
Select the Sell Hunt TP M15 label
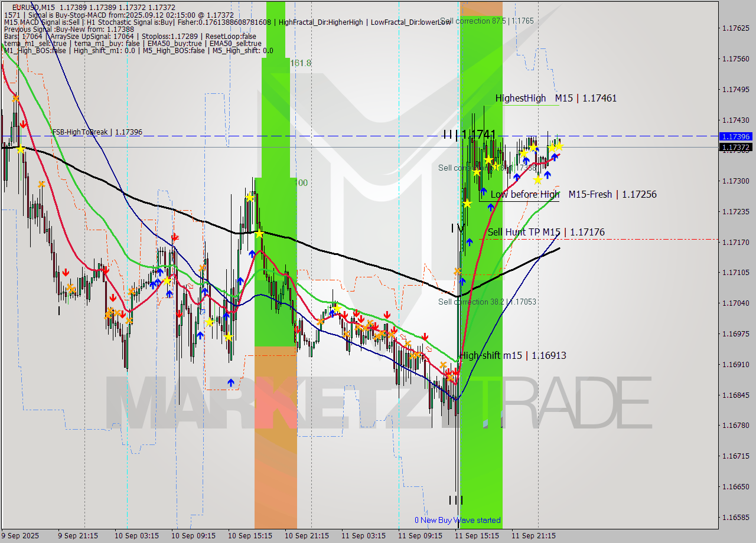coord(523,232)
